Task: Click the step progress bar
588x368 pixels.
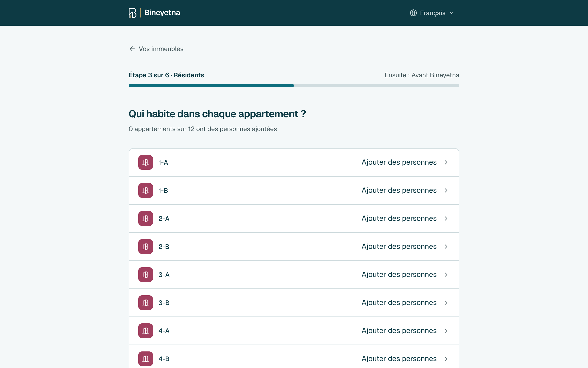Action: [294, 85]
